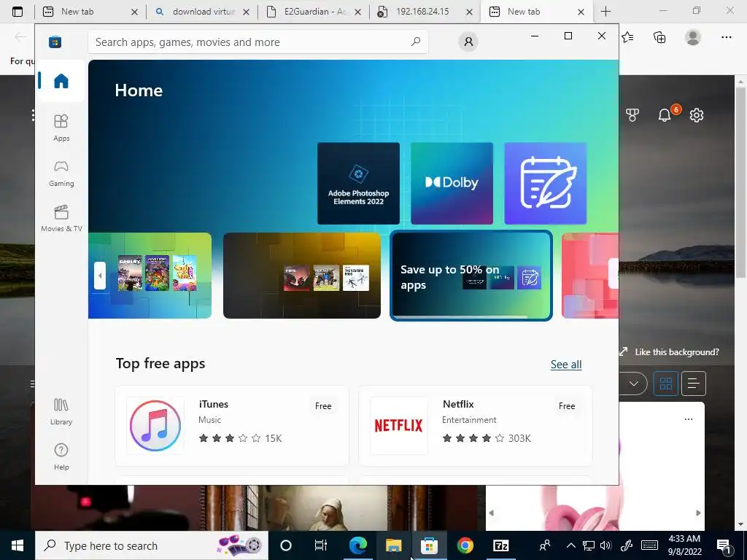Click taskbar Type here to search box
The height and width of the screenshot is (560, 747).
[x=152, y=545]
